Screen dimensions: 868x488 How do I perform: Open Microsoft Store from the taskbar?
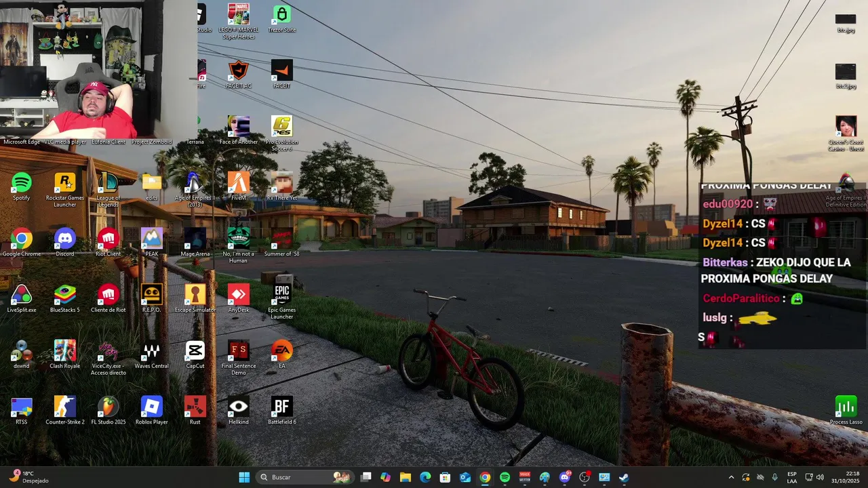coord(446,477)
